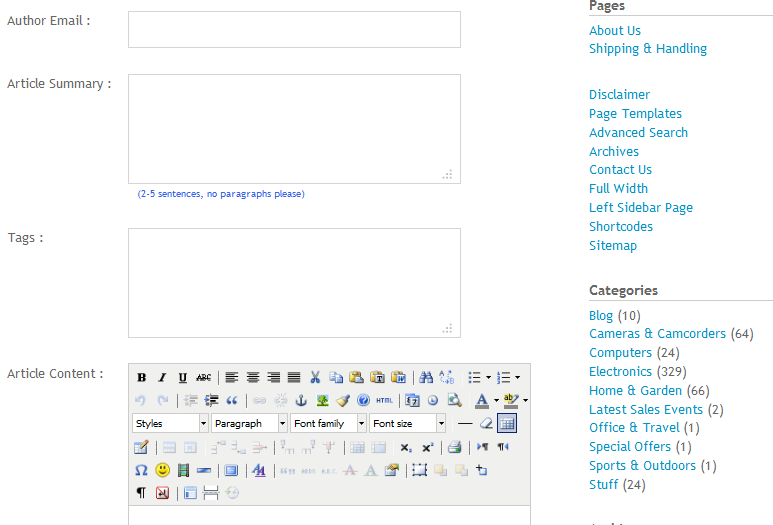
Task: Open the Font size dropdown
Action: click(408, 423)
